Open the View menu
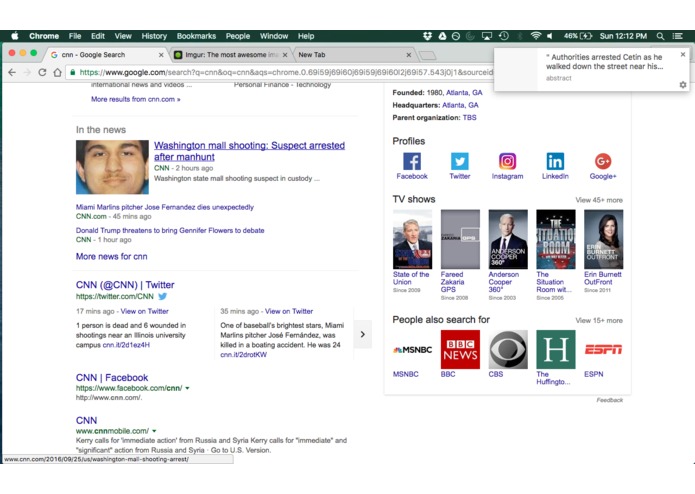 point(123,36)
